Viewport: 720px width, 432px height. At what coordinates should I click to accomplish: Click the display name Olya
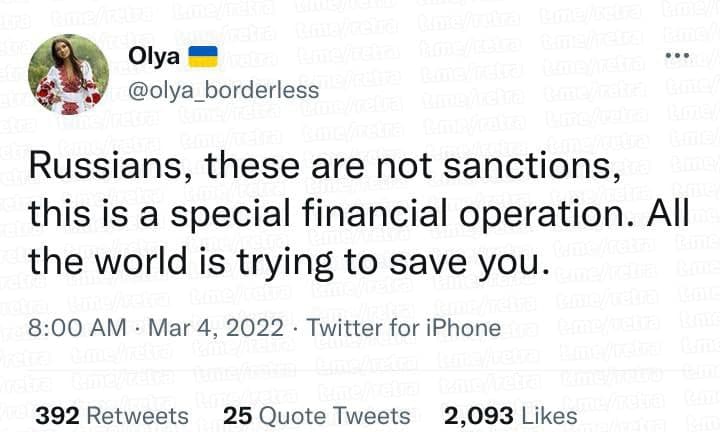pos(155,57)
